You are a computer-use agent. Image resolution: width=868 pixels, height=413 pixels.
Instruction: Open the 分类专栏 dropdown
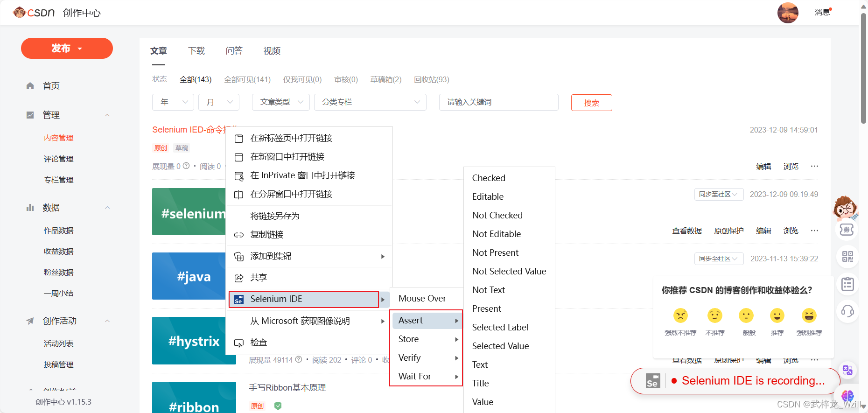click(x=371, y=102)
